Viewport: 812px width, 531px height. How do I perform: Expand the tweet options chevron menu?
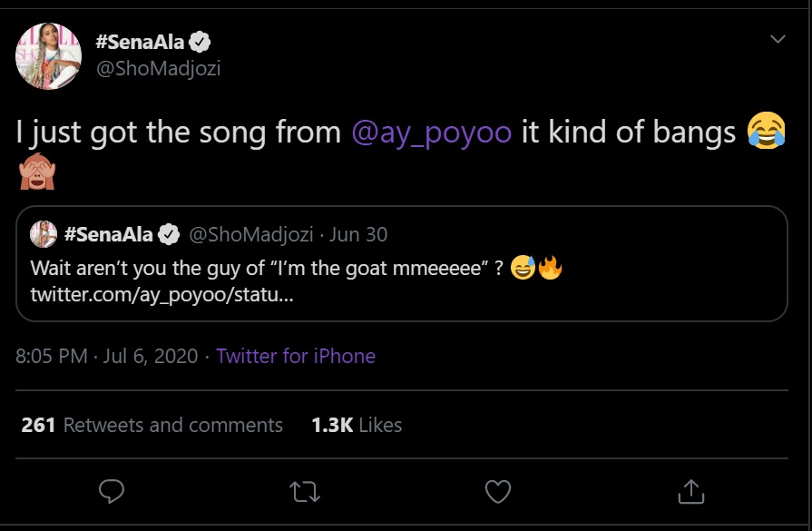point(778,39)
